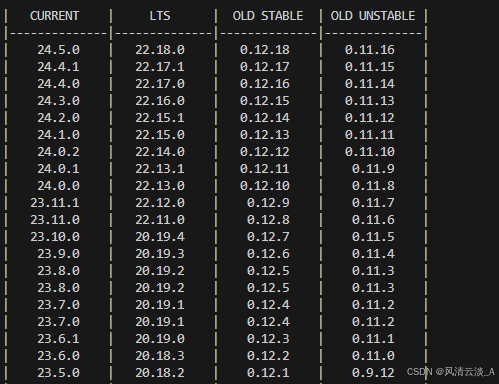Viewport: 499px width, 384px height.
Task: Pick LTS version 20.19.3
Action: click(160, 254)
